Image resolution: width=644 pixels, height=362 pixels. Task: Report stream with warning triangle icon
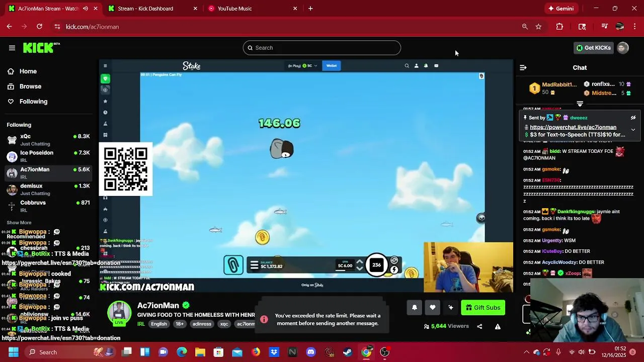[498, 326]
